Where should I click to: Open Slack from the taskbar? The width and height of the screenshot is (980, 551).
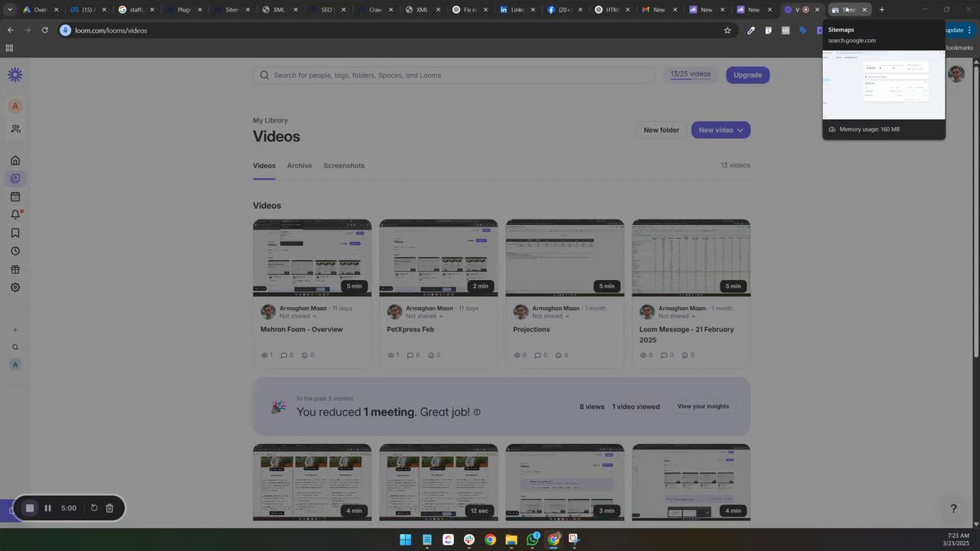[469, 540]
